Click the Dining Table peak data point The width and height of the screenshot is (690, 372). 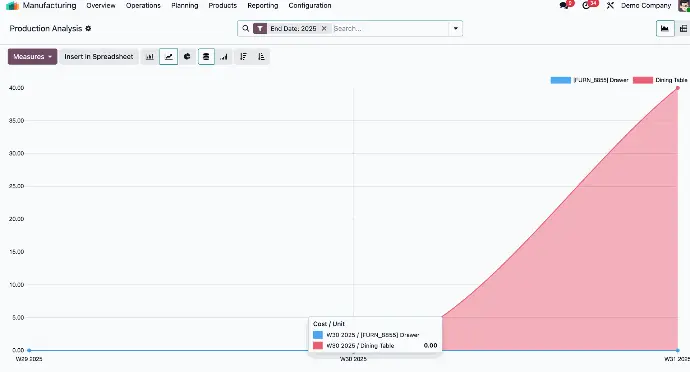click(x=678, y=88)
